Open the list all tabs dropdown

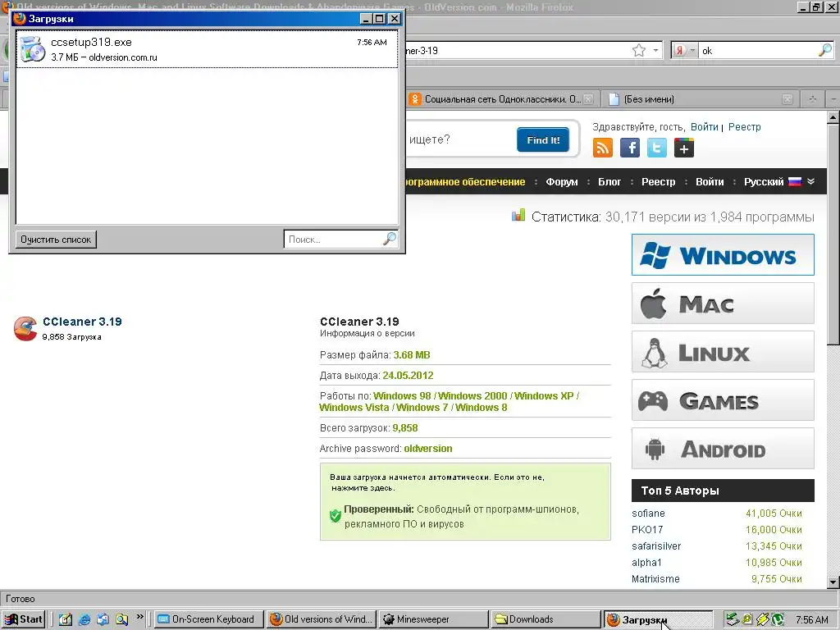pyautogui.click(x=833, y=99)
